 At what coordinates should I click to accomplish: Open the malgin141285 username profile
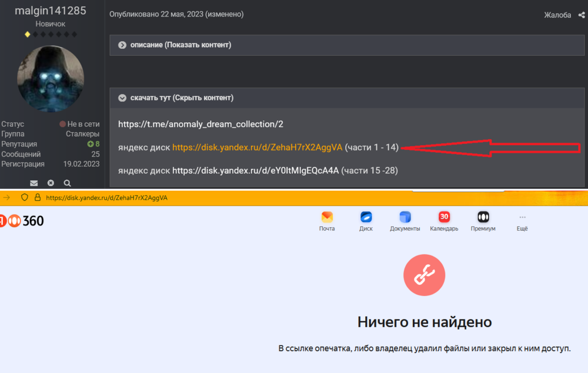coord(51,11)
